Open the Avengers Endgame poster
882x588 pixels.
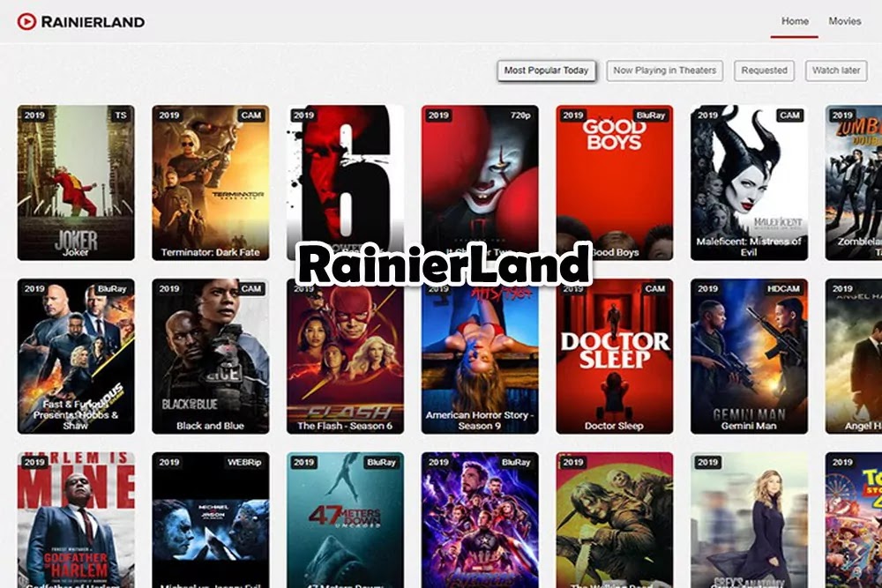[480, 520]
